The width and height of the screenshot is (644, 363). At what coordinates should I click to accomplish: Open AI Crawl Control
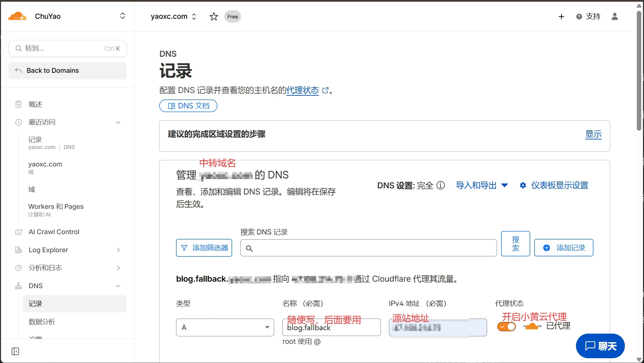point(54,232)
